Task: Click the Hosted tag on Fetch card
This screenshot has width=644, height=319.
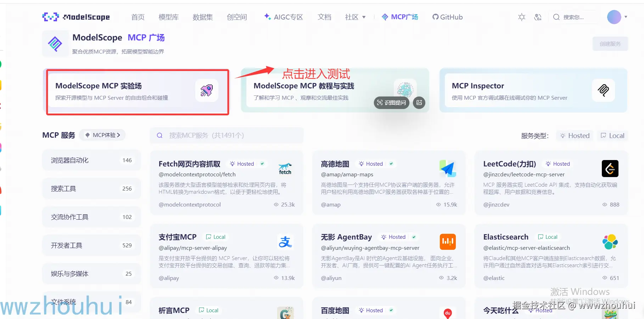Action: pyautogui.click(x=242, y=164)
